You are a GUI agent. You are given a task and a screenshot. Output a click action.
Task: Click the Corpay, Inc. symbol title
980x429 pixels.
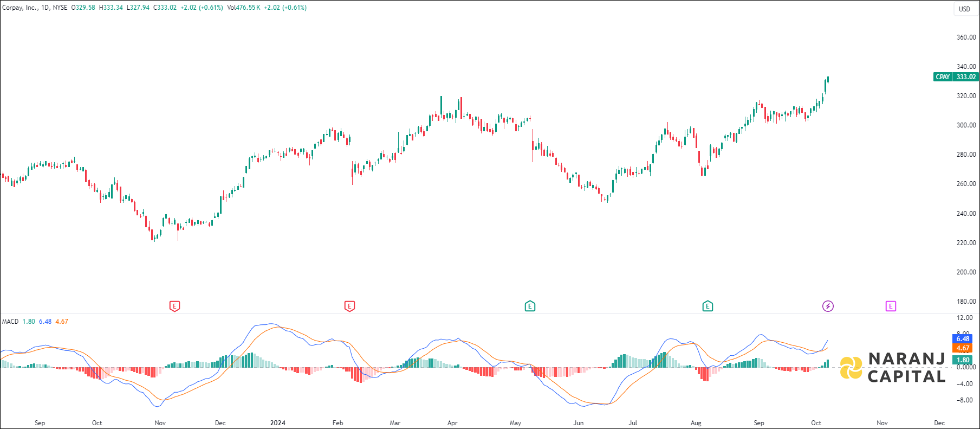[20, 8]
